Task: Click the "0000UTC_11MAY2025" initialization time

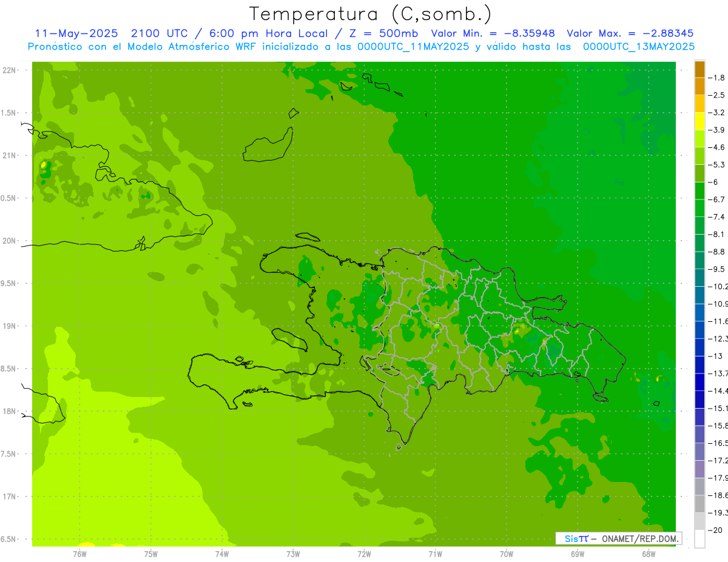Action: coord(413,46)
